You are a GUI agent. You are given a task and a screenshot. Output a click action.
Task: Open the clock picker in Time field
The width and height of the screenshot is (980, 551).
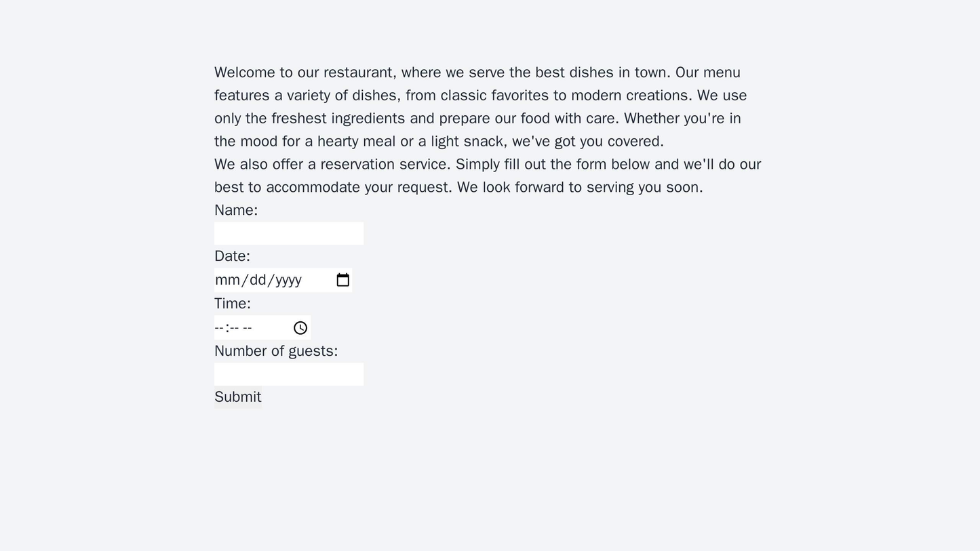click(300, 328)
